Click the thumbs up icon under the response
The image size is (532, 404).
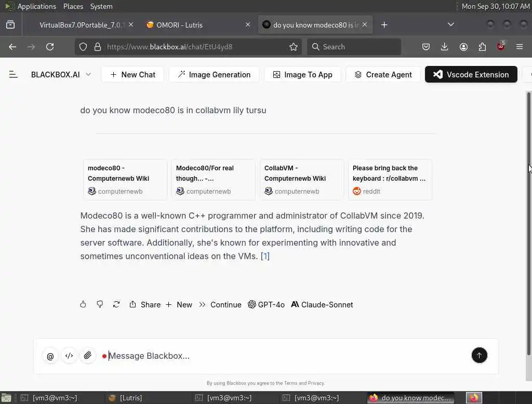pos(83,304)
